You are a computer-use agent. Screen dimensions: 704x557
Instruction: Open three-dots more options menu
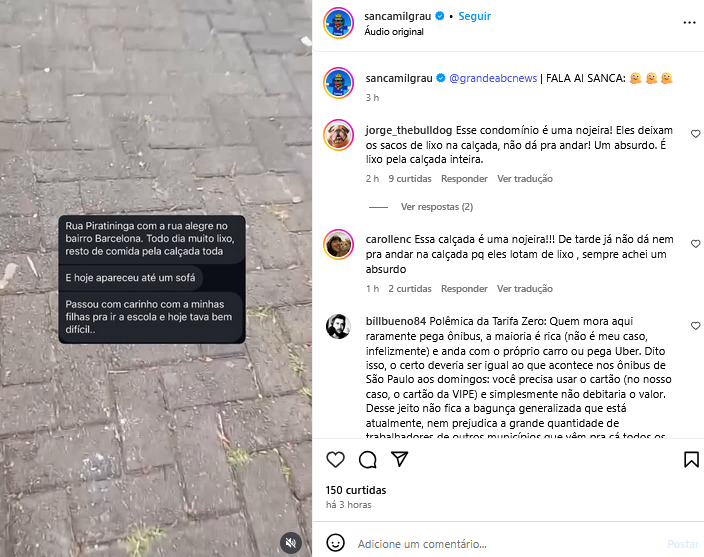coord(689,22)
